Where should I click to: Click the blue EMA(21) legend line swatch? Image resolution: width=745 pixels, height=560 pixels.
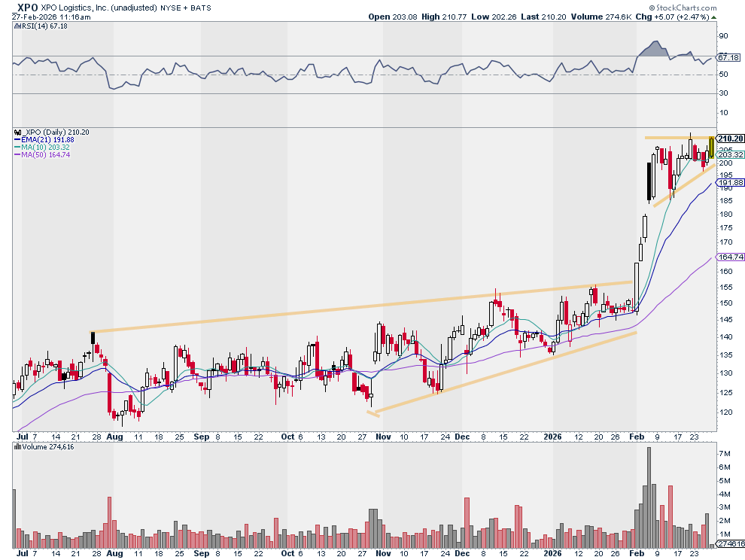[x=17, y=140]
